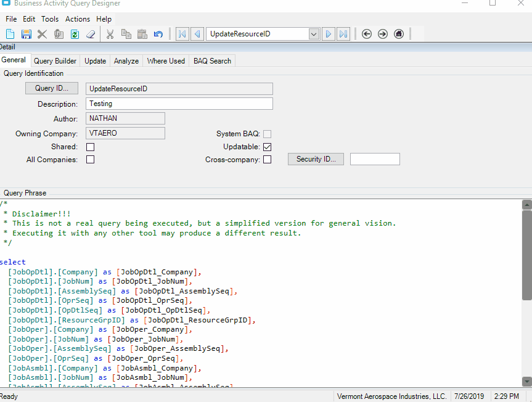
Task: Go to the first record arrow
Action: pos(182,34)
